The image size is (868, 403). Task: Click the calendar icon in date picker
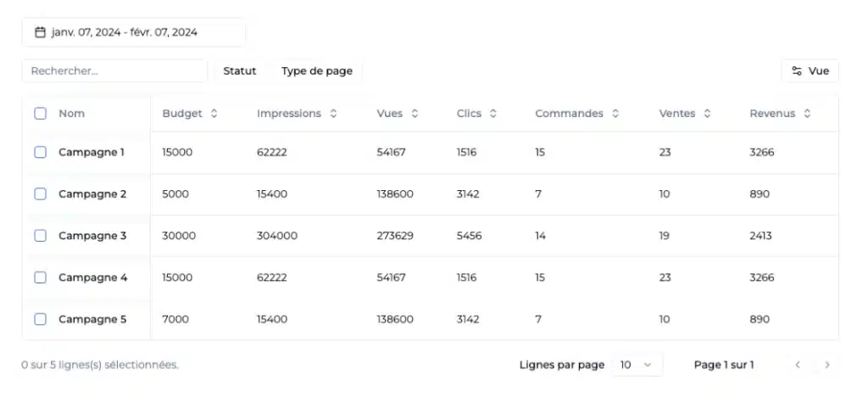[x=40, y=32]
